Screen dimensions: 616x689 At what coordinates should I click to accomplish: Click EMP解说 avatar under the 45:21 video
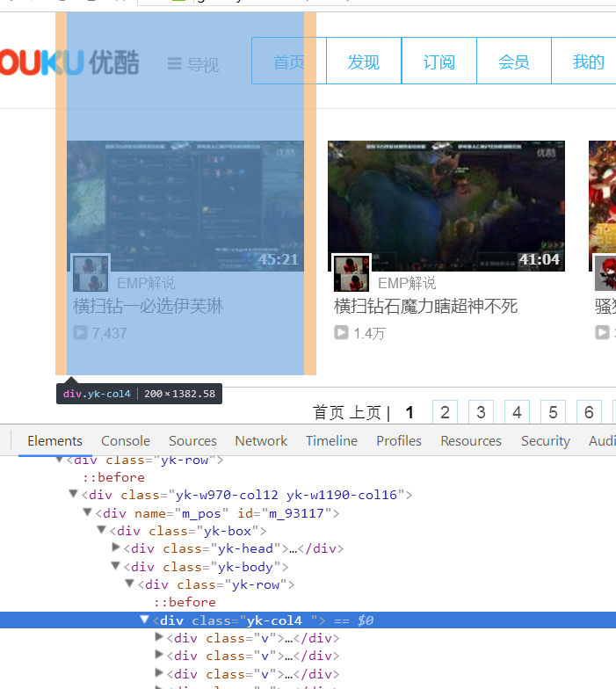pos(91,272)
